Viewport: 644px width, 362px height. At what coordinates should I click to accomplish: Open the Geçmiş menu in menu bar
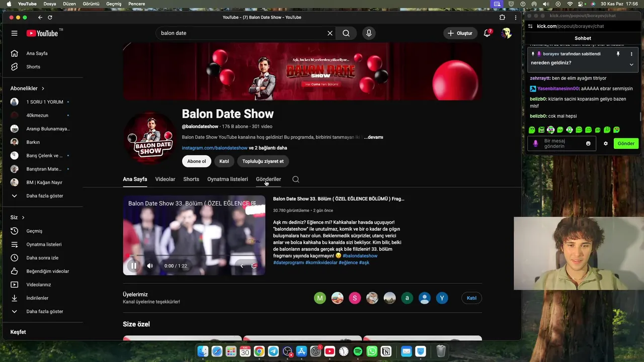click(114, 4)
